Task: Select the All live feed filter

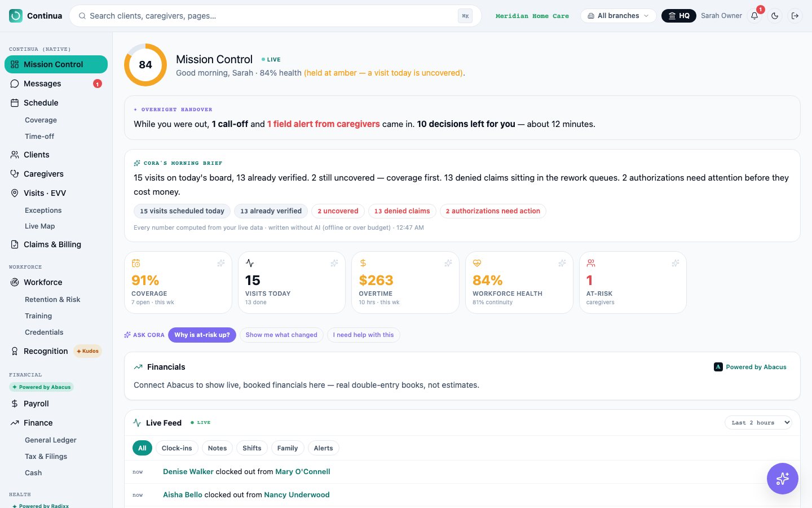Action: coord(142,448)
